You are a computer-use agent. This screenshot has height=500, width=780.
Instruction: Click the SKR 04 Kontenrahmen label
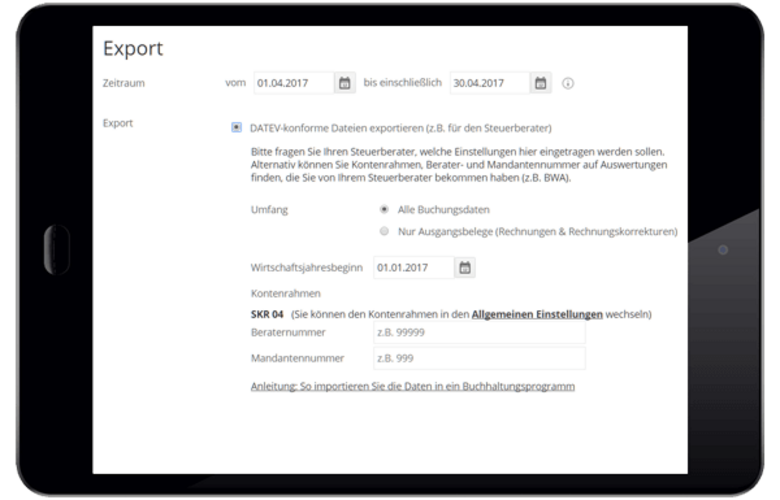[268, 314]
